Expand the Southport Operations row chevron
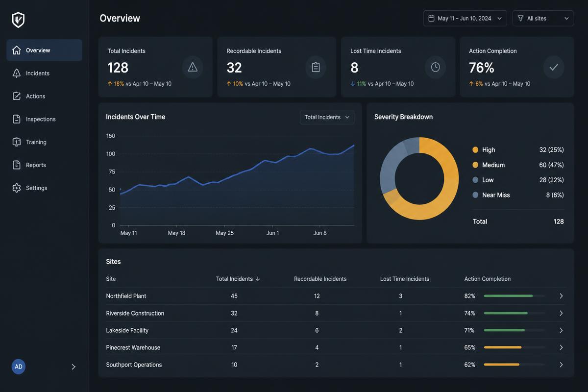Image resolution: width=588 pixels, height=392 pixels. coord(561,365)
